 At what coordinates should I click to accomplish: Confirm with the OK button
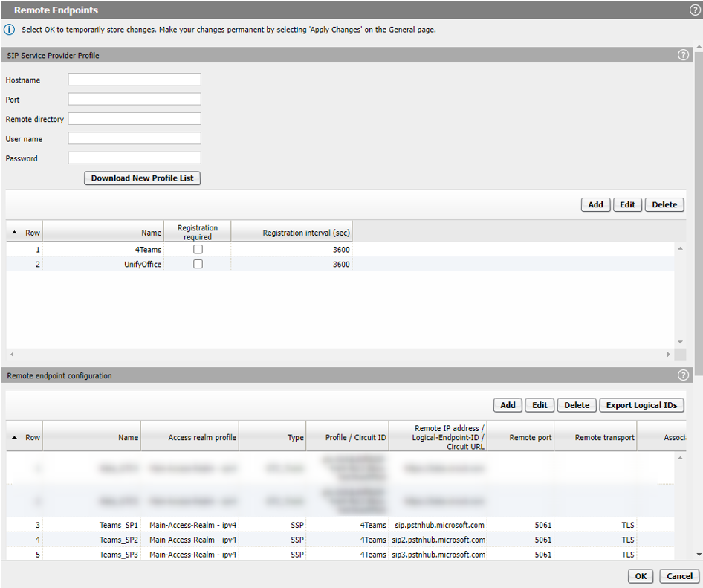pos(641,576)
